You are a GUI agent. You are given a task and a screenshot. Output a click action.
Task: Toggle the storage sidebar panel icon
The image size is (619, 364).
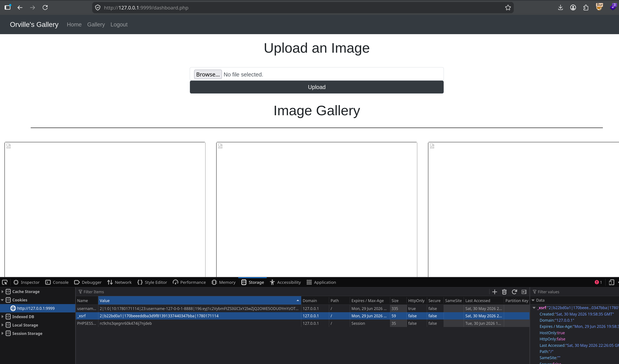point(524,292)
